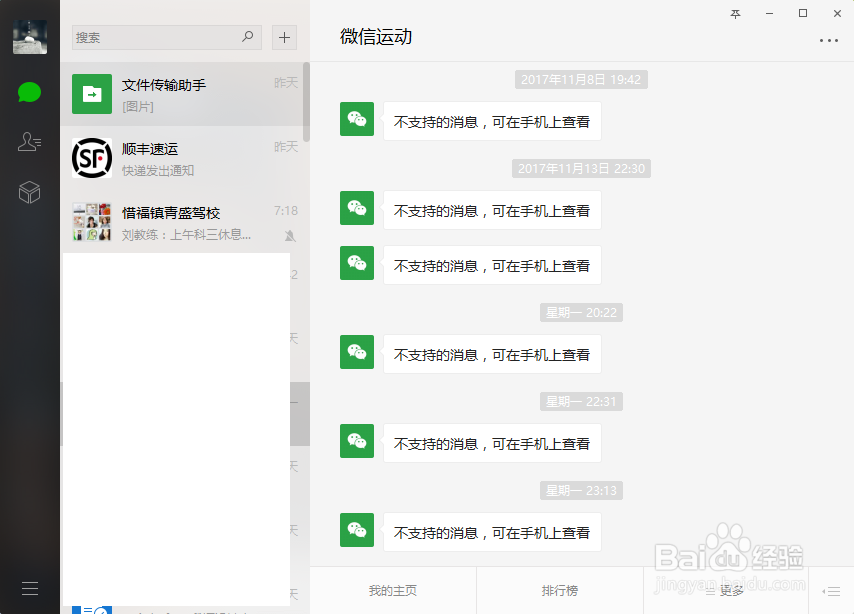
Task: Maximize the WeChat window
Action: pyautogui.click(x=803, y=13)
